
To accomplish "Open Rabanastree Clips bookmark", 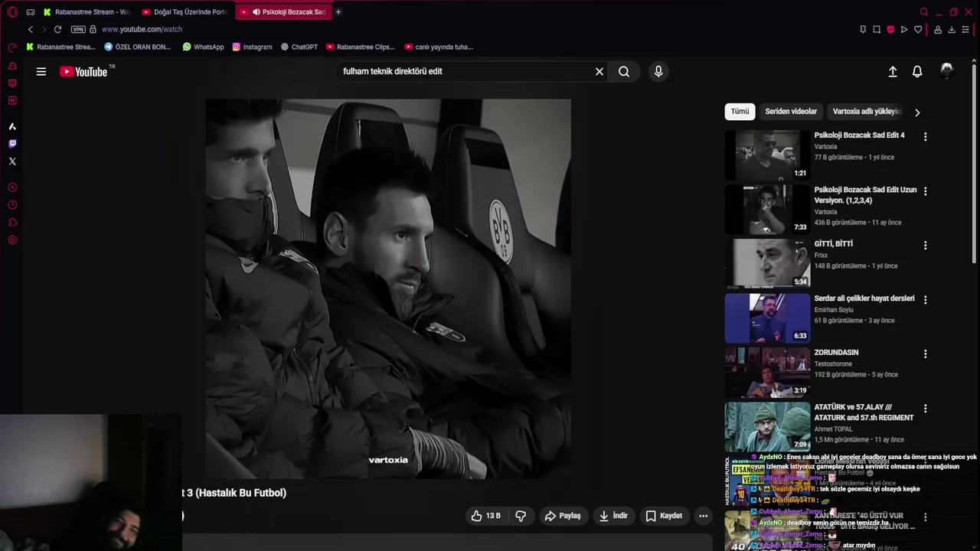I will 361,47.
